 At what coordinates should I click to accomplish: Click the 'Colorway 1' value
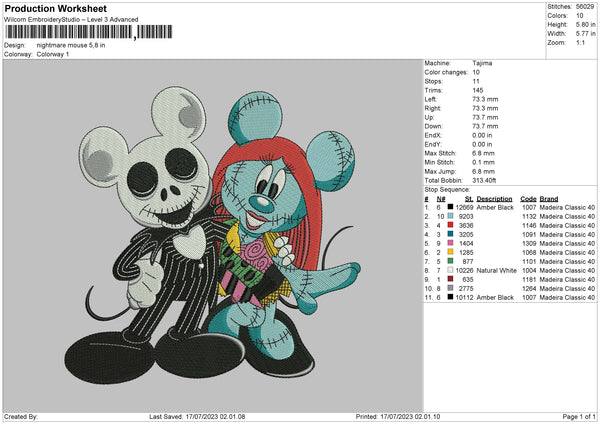[x=53, y=54]
